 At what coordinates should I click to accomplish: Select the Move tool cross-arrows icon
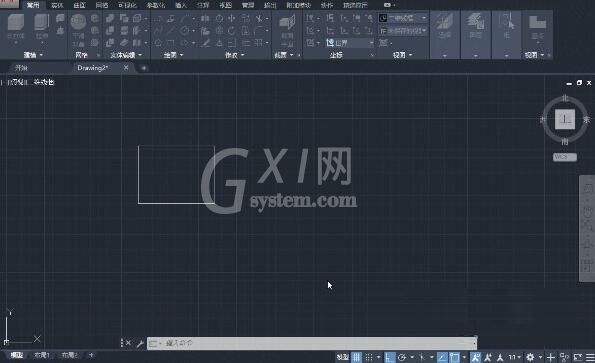[x=231, y=18]
